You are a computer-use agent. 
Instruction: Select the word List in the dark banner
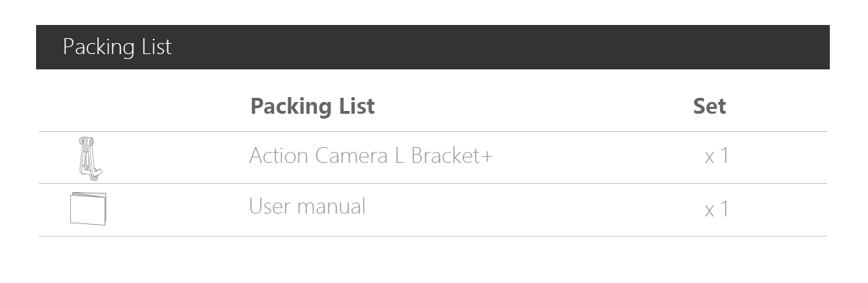click(x=155, y=46)
